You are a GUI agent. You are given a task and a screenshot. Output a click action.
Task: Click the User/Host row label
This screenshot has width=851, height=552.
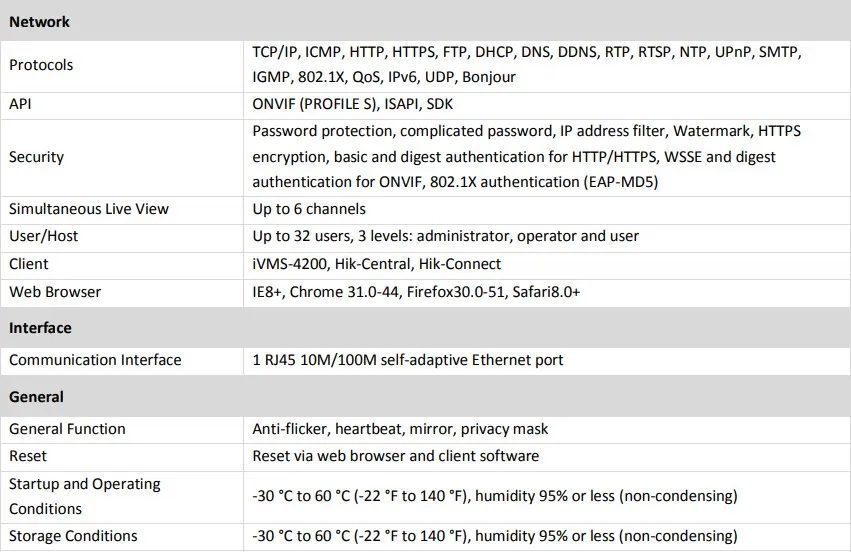pyautogui.click(x=44, y=236)
